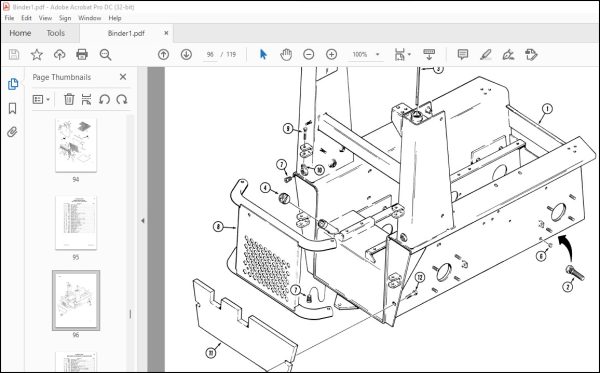Switch to the Tools tab
Image resolution: width=600 pixels, height=373 pixels.
point(56,33)
